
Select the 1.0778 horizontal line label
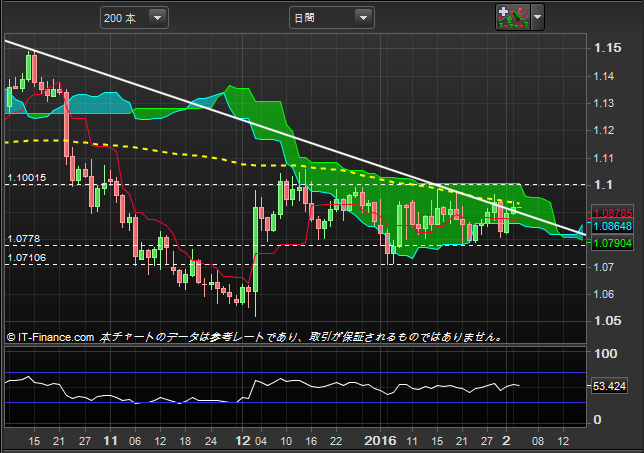tap(24, 239)
